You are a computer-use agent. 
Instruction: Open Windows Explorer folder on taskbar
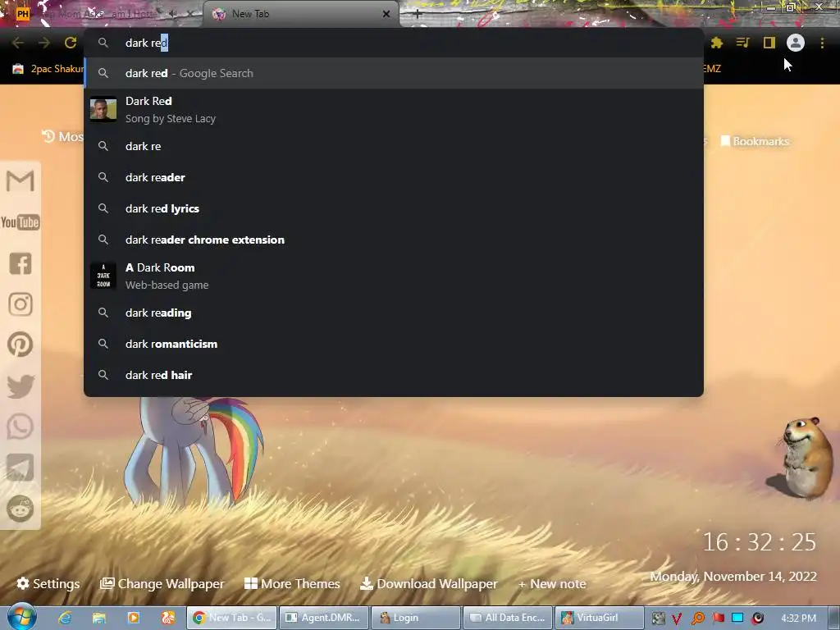[x=99, y=618]
